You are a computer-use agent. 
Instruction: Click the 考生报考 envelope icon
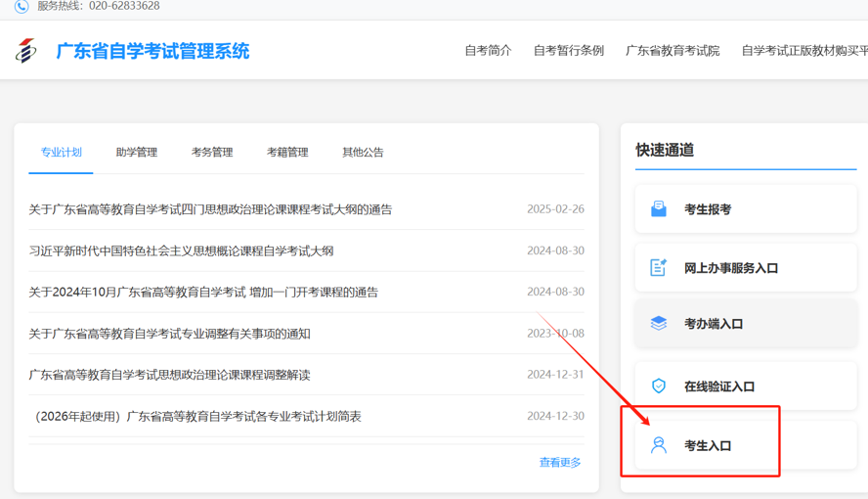pos(659,209)
